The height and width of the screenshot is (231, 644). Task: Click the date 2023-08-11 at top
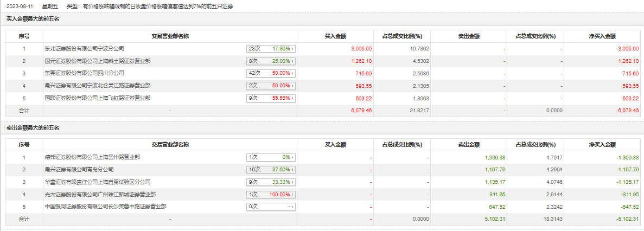point(20,7)
